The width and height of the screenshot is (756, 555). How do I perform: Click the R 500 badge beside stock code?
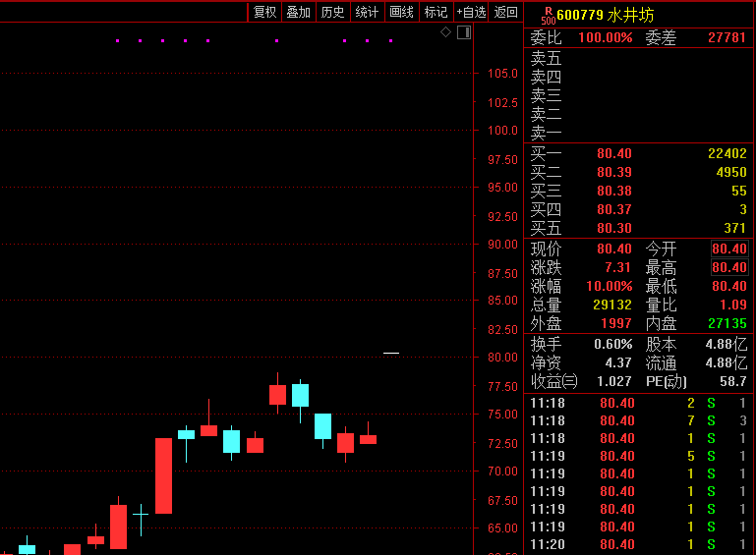coord(548,16)
